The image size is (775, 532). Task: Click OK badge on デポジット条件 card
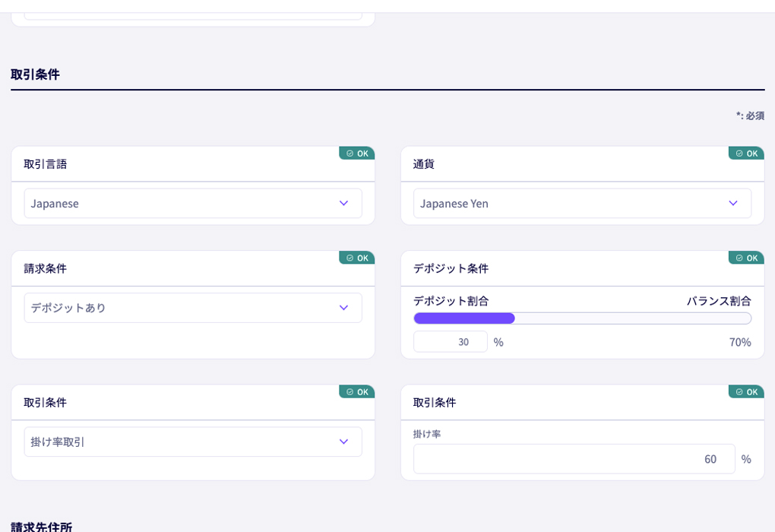point(746,258)
